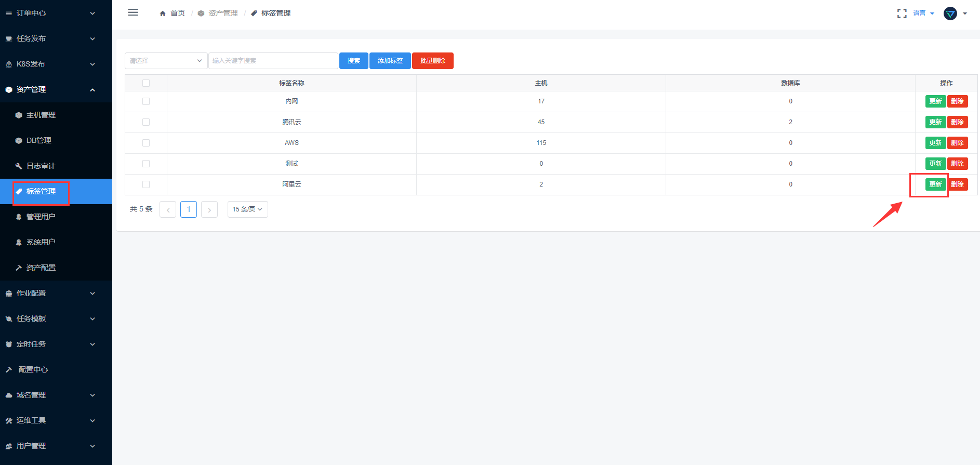Click the 任务模板 sidebar icon

pos(9,319)
